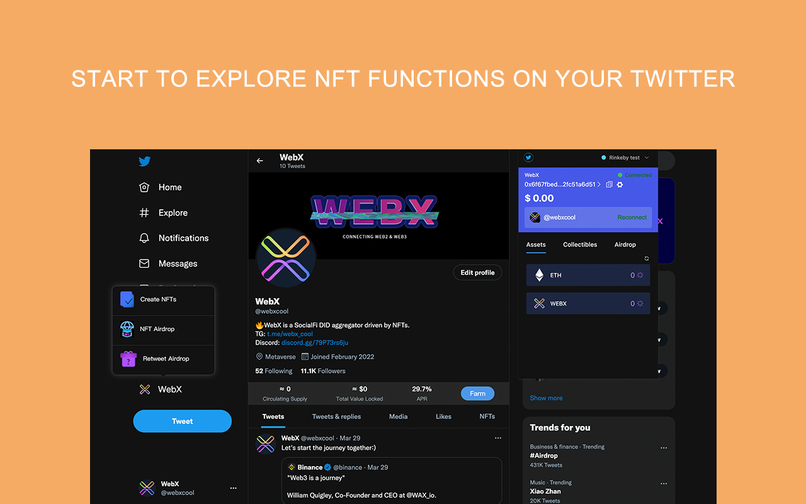Open the 11.1K Followers list
This screenshot has width=806, height=504.
point(323,371)
